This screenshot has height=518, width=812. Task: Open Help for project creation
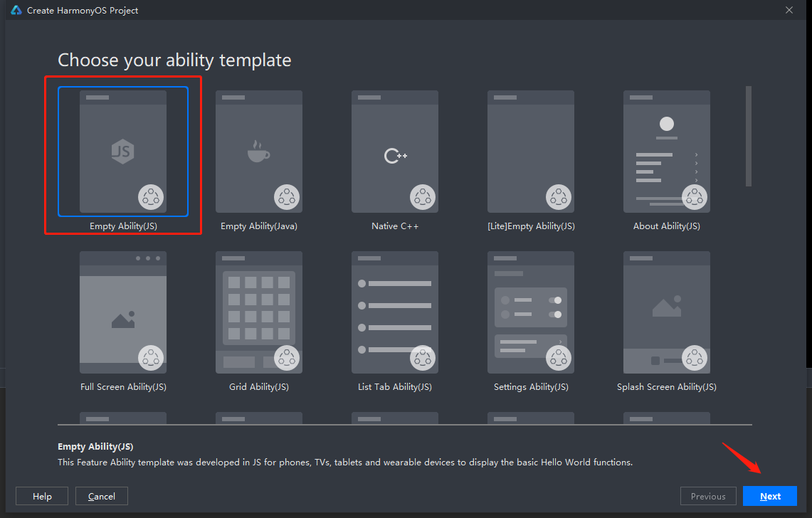pyautogui.click(x=42, y=497)
